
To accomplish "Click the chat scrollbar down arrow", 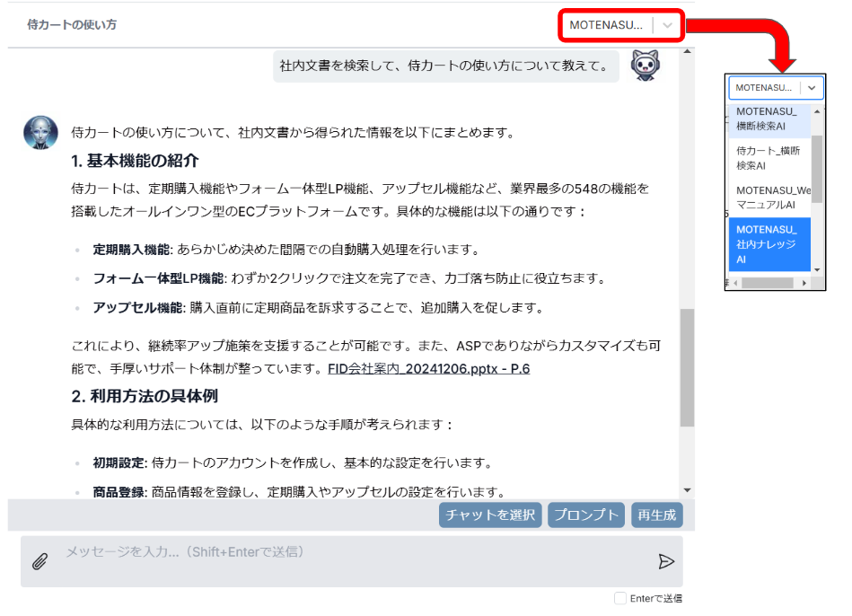I will tap(688, 490).
